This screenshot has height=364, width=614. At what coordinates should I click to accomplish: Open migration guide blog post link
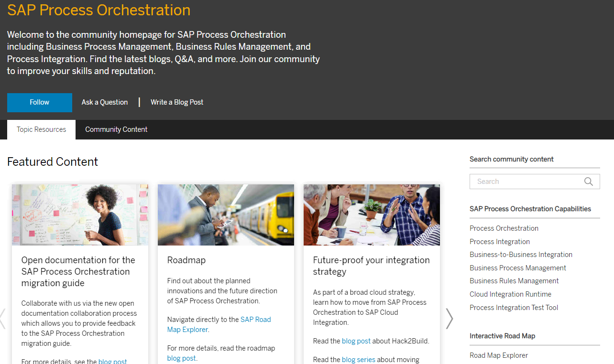(113, 361)
